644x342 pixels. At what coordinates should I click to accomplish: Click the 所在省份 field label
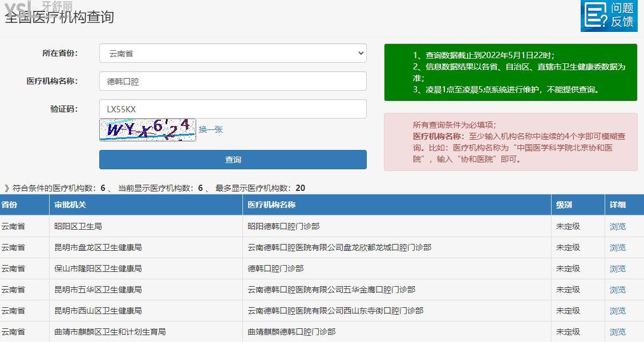click(60, 53)
